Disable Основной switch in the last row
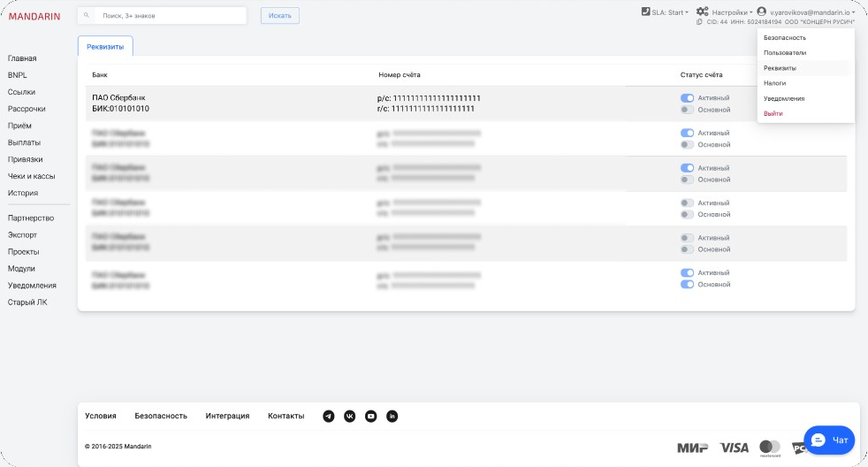The width and height of the screenshot is (868, 467). tap(687, 284)
